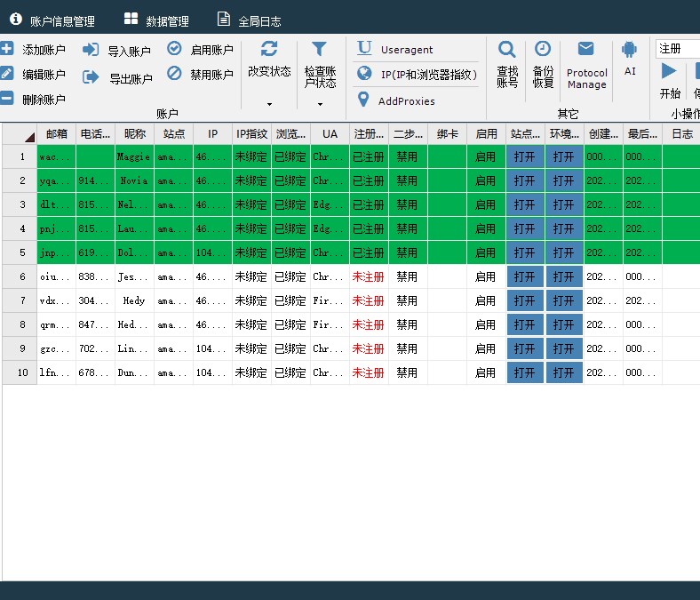Click the Useragent label
Screen dimensions: 700x600
(407, 50)
